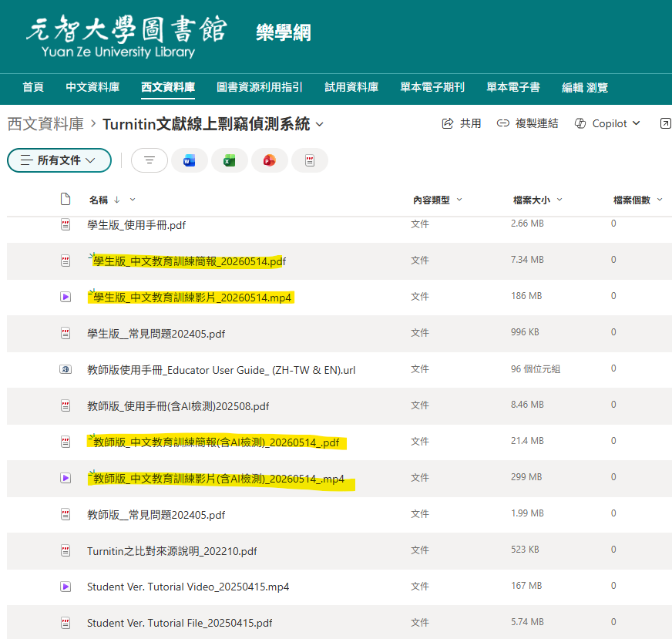Click video icon for Student Ver. Tutorial Video
This screenshot has height=639, width=672.
click(66, 587)
